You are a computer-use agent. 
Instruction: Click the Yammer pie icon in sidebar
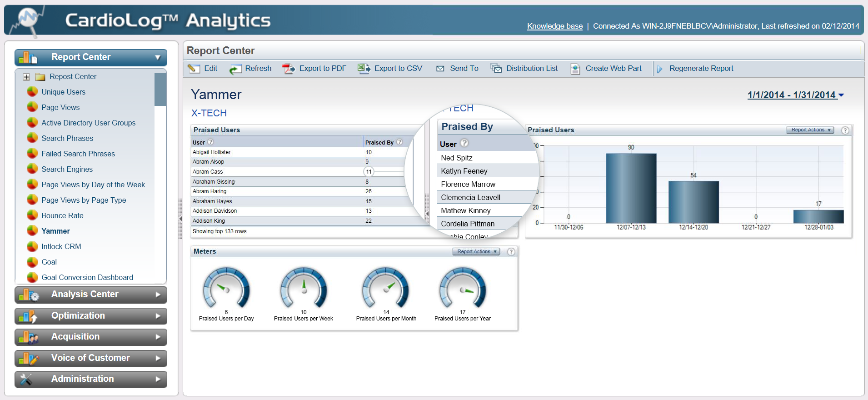pyautogui.click(x=32, y=231)
